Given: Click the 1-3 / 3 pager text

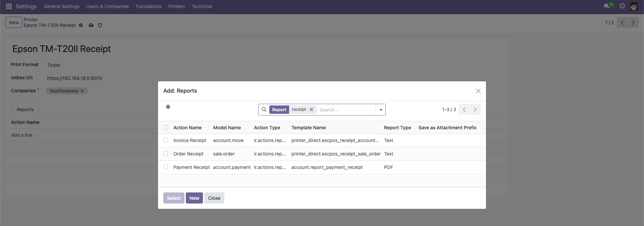Looking at the screenshot, I should pos(449,109).
